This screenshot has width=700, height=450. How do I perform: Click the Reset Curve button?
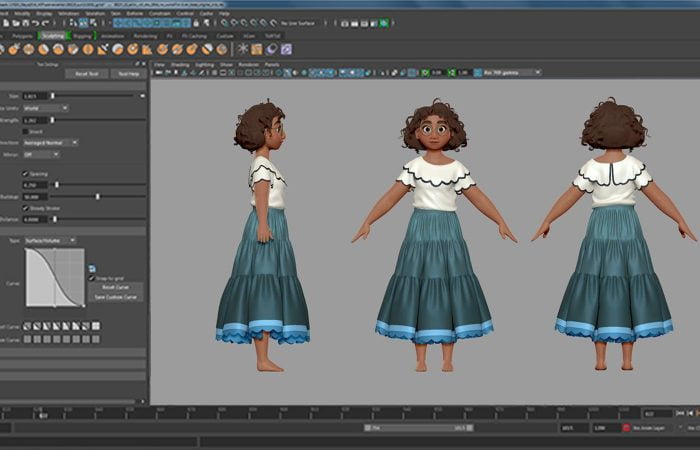116,287
